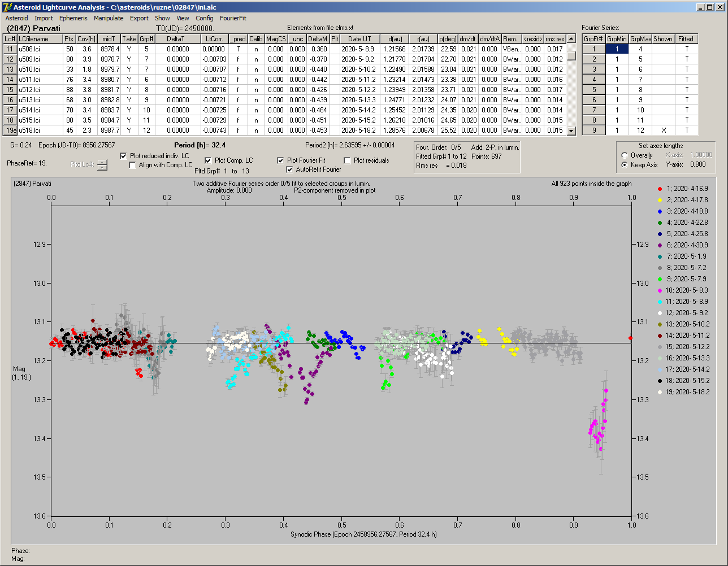Screen dimensions: 728x566
Task: Enable Plot residuals checkbox
Action: pos(347,160)
